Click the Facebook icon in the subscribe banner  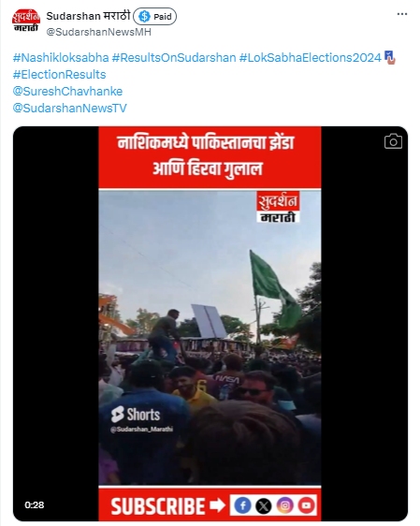click(x=242, y=505)
